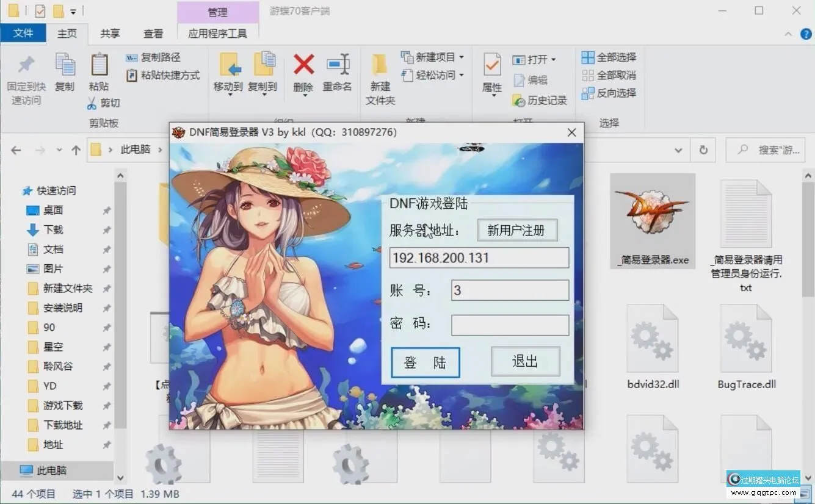This screenshot has height=504, width=815.
Task: Expand the address bar dropdown arrow
Action: click(678, 150)
